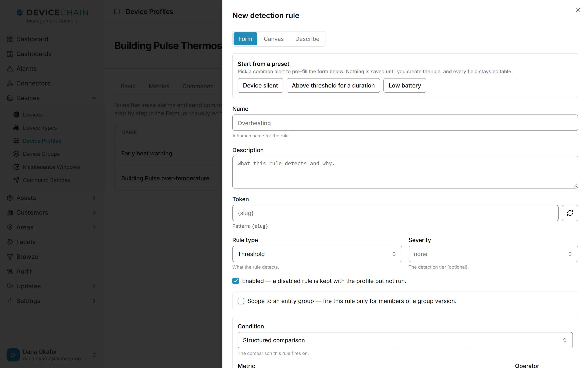Viewport: 588px width, 368px height.
Task: Click the Dashboards grid icon
Action: tap(10, 54)
